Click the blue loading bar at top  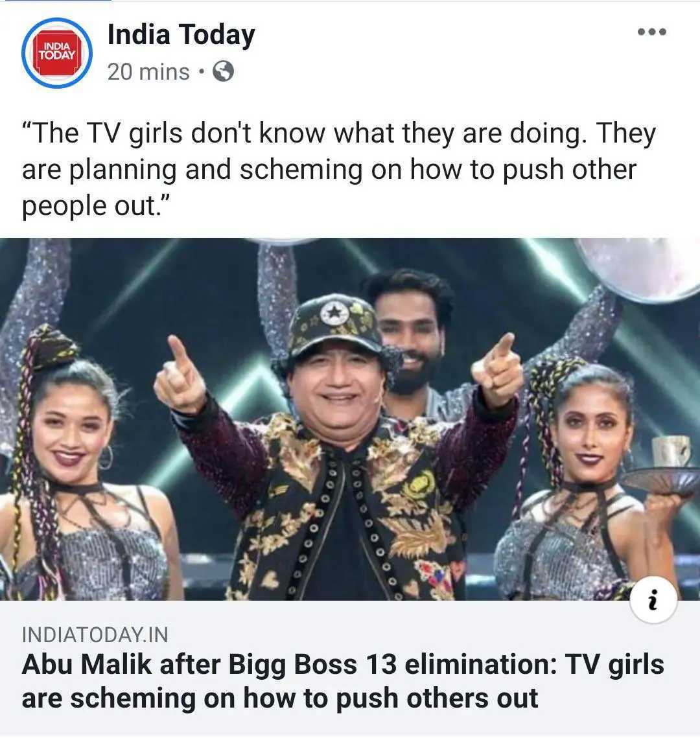56,1
